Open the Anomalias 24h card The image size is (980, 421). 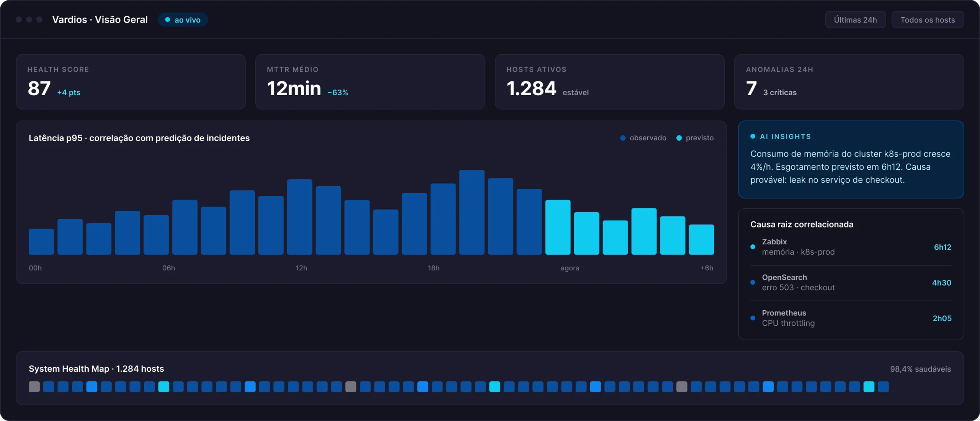tap(849, 82)
